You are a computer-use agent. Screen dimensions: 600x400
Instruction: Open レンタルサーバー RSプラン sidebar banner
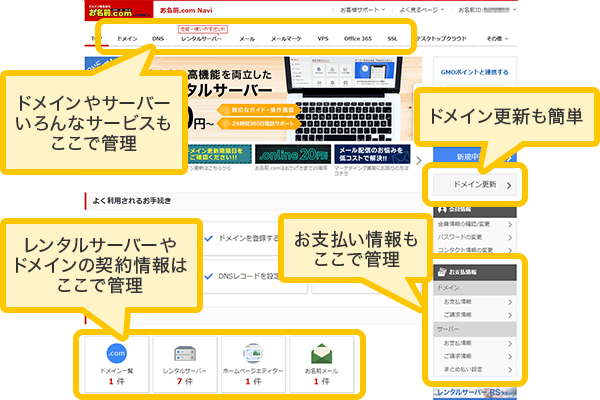point(474,393)
